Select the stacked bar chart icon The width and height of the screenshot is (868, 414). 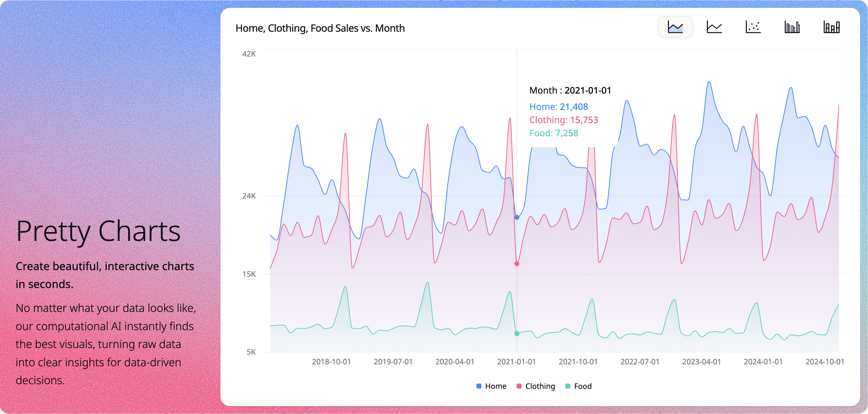click(x=831, y=27)
